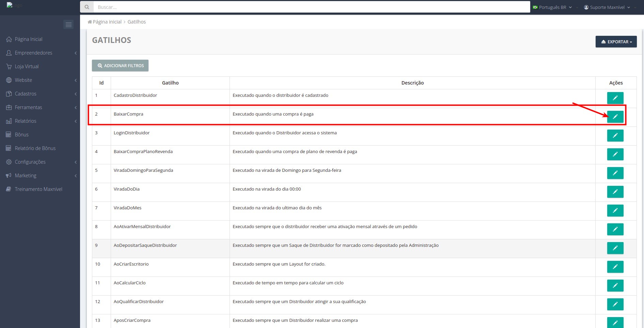Viewport: 644px width, 328px height.
Task: Open the Exportar dropdown
Action: 616,42
